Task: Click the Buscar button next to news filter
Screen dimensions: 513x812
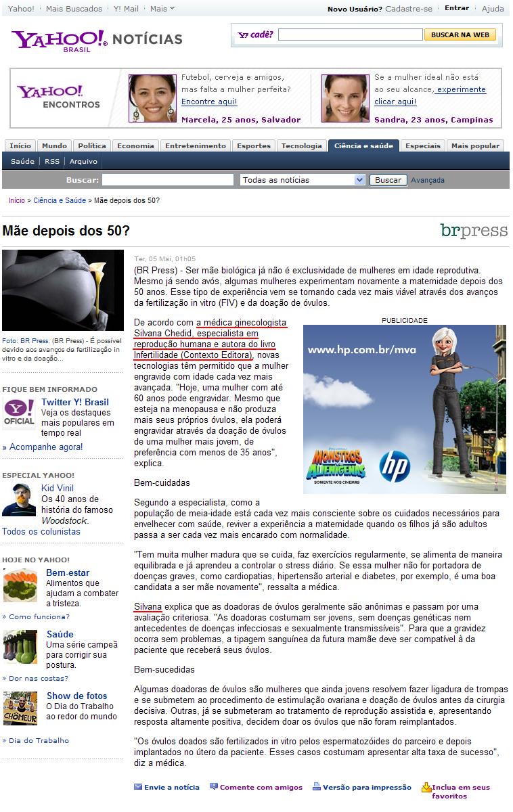Action: click(388, 180)
